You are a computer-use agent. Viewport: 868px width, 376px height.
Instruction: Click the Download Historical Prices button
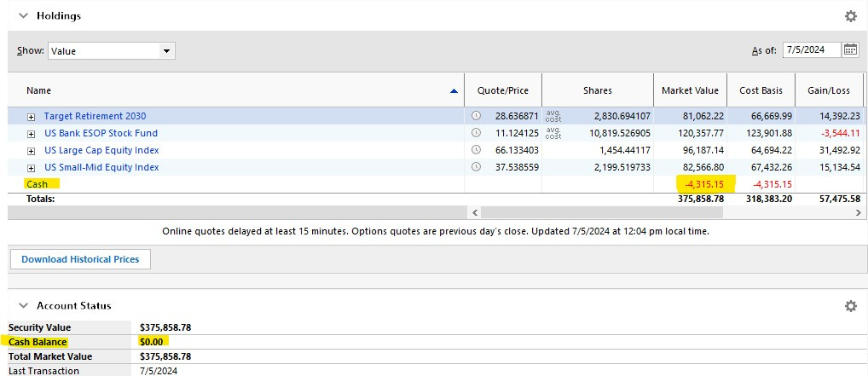[x=80, y=259]
